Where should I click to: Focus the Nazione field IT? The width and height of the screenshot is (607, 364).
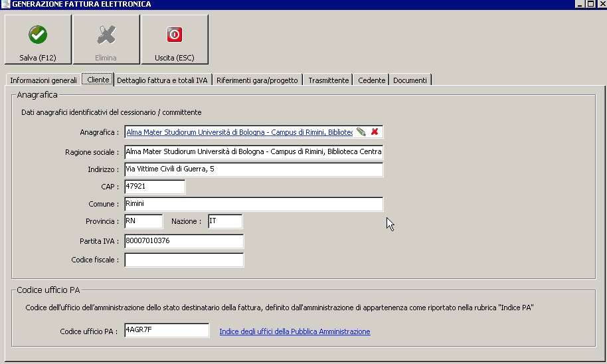pos(225,221)
